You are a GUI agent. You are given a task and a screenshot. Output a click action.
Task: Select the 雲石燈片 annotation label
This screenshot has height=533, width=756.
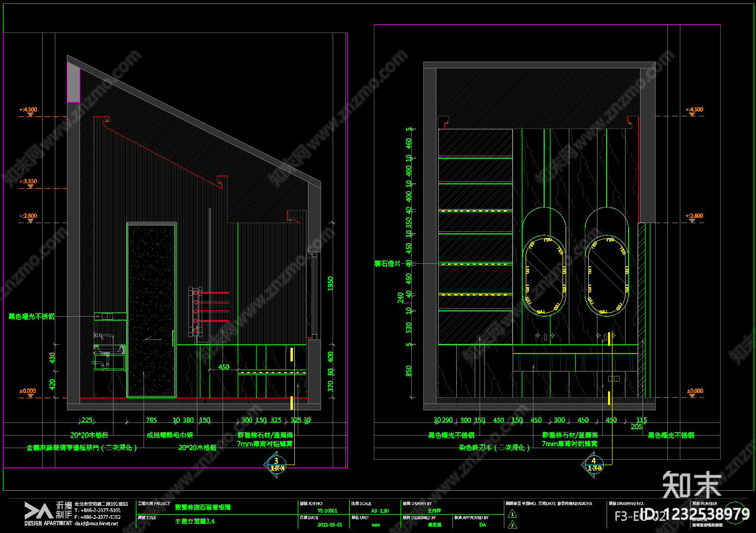(387, 263)
